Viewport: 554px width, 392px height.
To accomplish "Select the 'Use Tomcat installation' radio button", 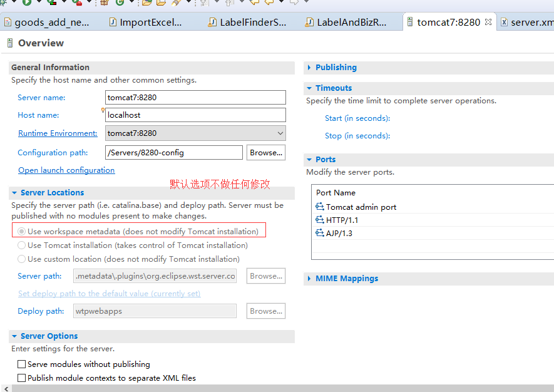I will tap(21, 245).
